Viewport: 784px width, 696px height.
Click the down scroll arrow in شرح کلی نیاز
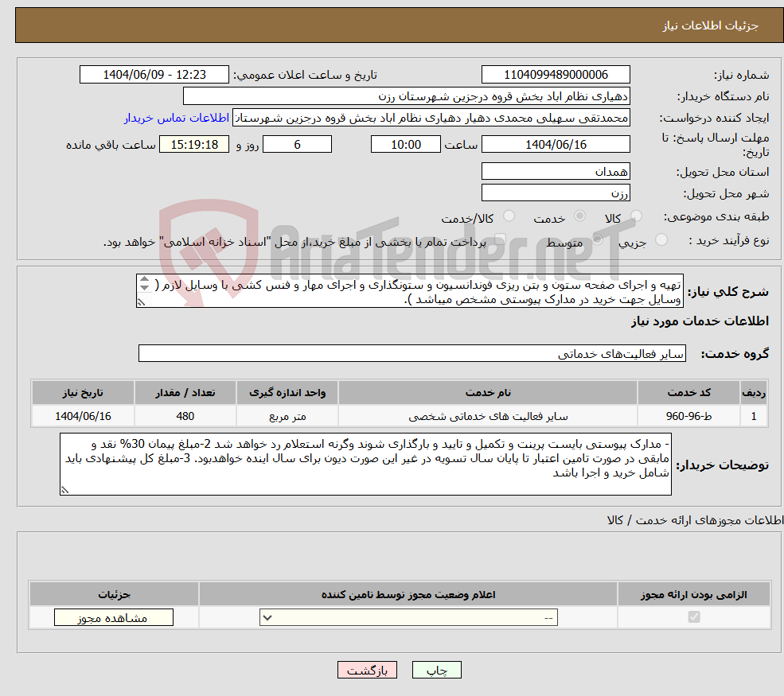[x=145, y=288]
